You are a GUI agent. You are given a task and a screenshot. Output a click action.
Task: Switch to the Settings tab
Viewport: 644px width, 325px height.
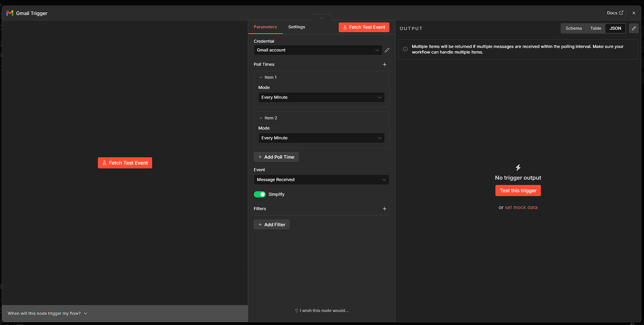coord(296,27)
